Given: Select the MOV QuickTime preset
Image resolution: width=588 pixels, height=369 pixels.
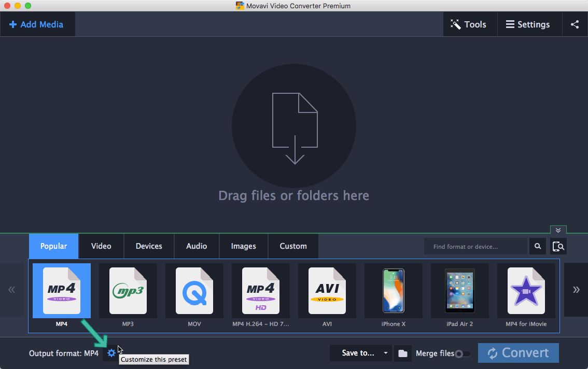Looking at the screenshot, I should pyautogui.click(x=194, y=291).
